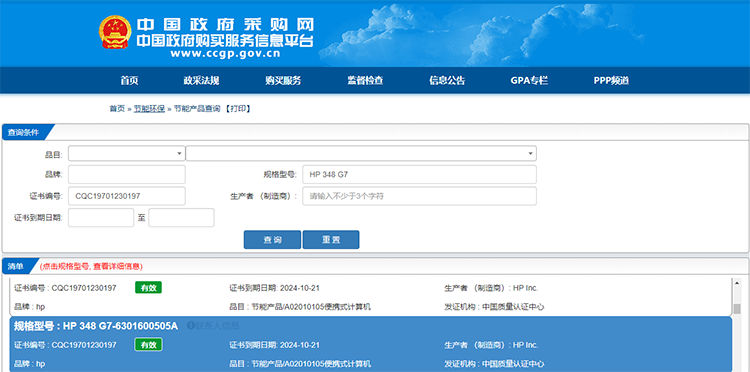
Task: Click the results list scrollbar up arrow
Action: [737, 282]
